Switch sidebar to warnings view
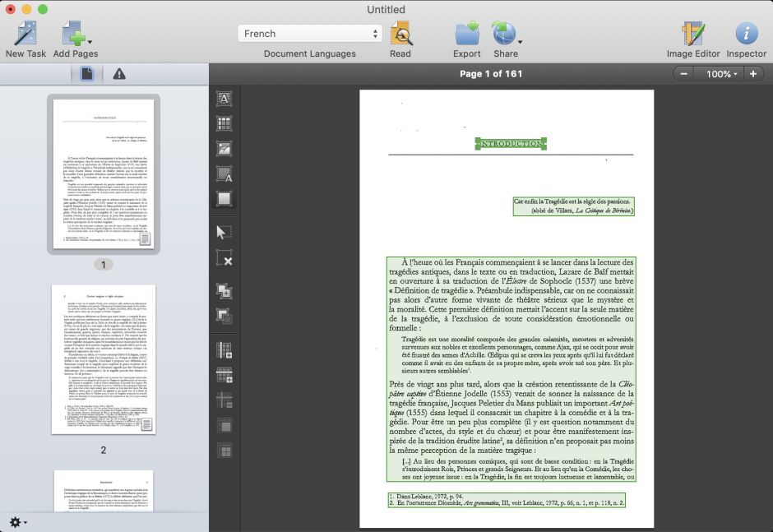773x532 pixels. (x=119, y=74)
